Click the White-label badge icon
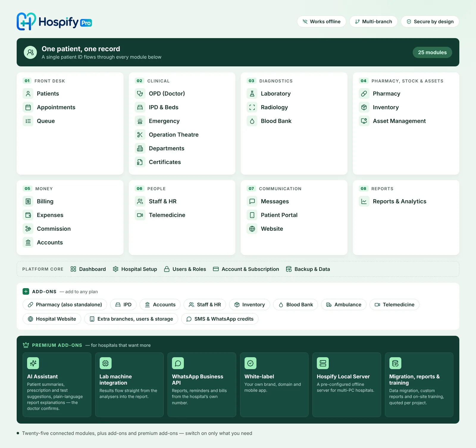The height and width of the screenshot is (448, 476). pos(250,363)
